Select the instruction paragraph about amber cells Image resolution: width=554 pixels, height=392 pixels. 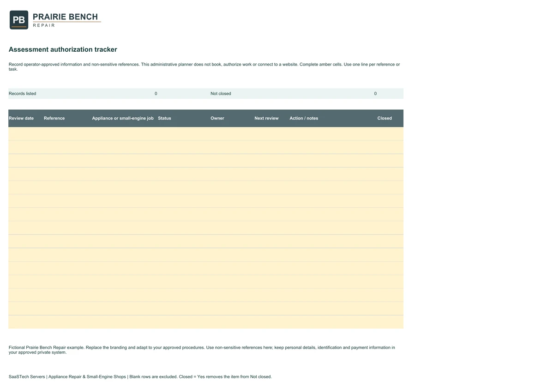point(205,67)
